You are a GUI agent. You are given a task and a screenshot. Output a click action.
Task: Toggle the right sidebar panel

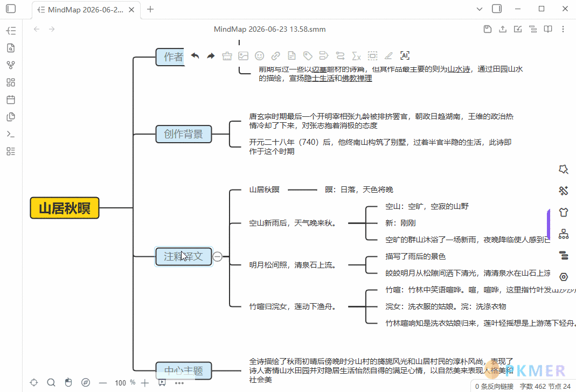pyautogui.click(x=497, y=9)
